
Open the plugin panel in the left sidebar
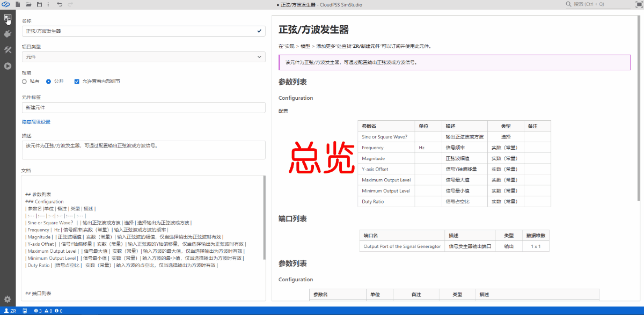click(8, 34)
